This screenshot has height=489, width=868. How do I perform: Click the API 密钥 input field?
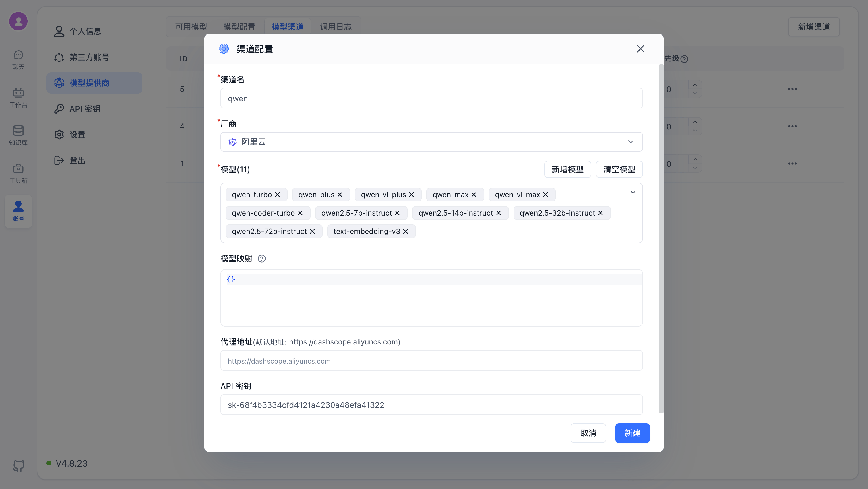pyautogui.click(x=431, y=405)
